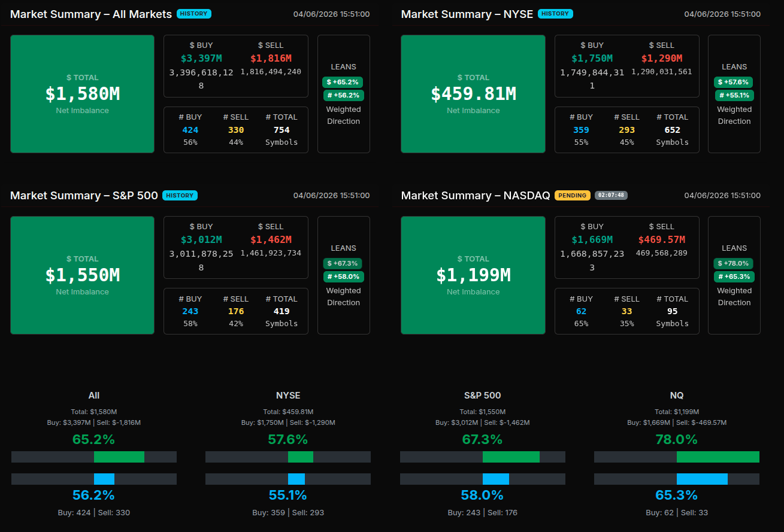Select the $1,199M Net Imbalance tile

pyautogui.click(x=473, y=275)
